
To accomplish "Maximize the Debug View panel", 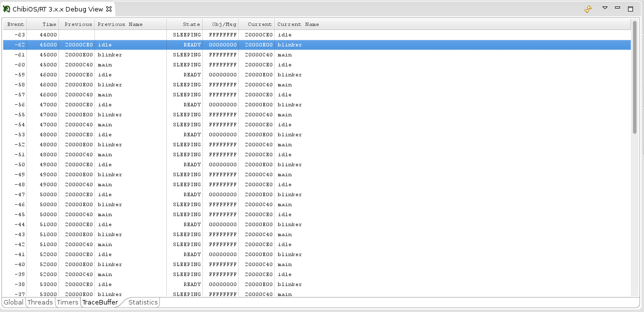I will click(631, 8).
